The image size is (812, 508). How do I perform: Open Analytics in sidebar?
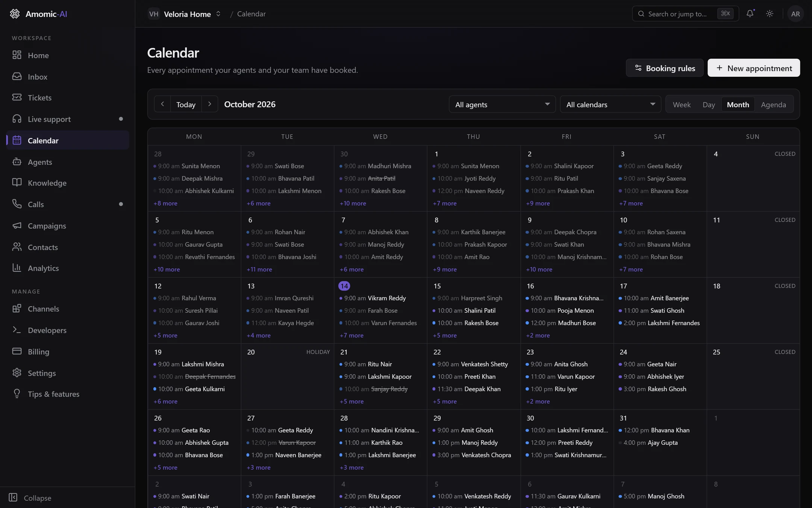tap(68, 268)
